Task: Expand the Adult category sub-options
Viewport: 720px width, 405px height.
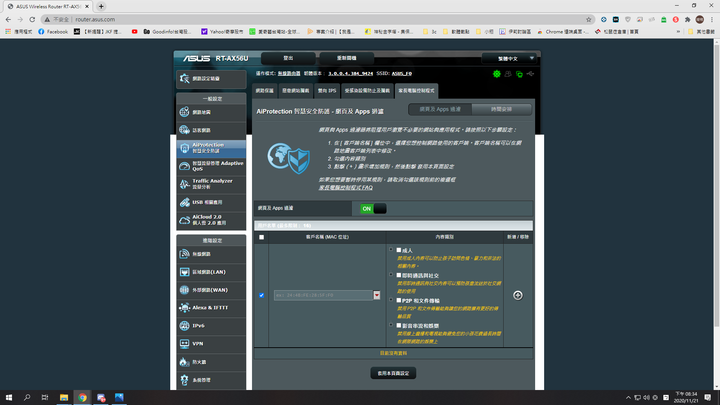Action: pyautogui.click(x=391, y=250)
